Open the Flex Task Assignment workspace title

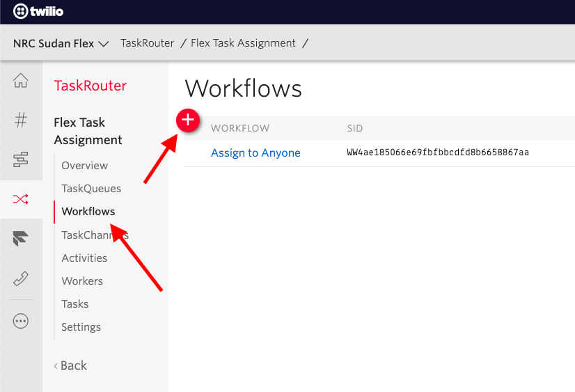pyautogui.click(x=88, y=131)
